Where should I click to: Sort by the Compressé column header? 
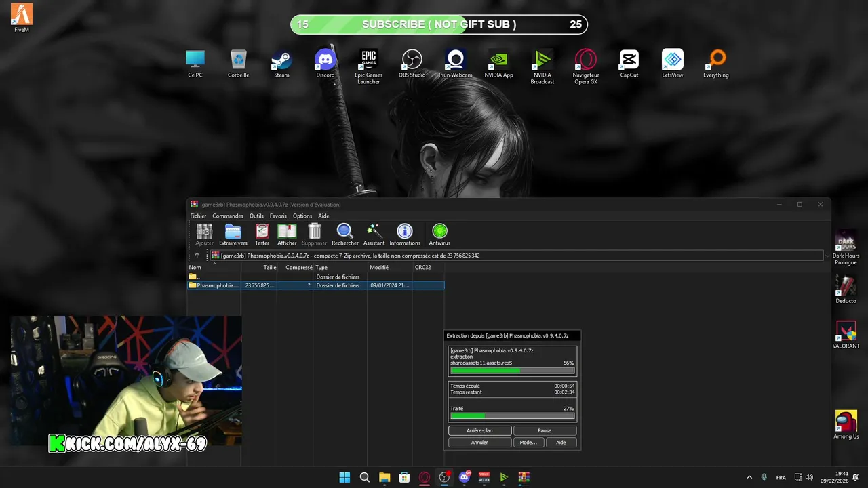295,267
